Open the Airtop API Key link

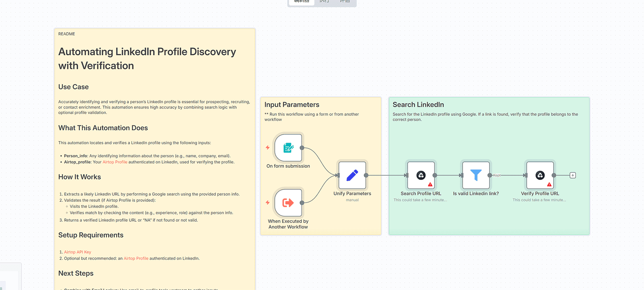click(x=77, y=252)
